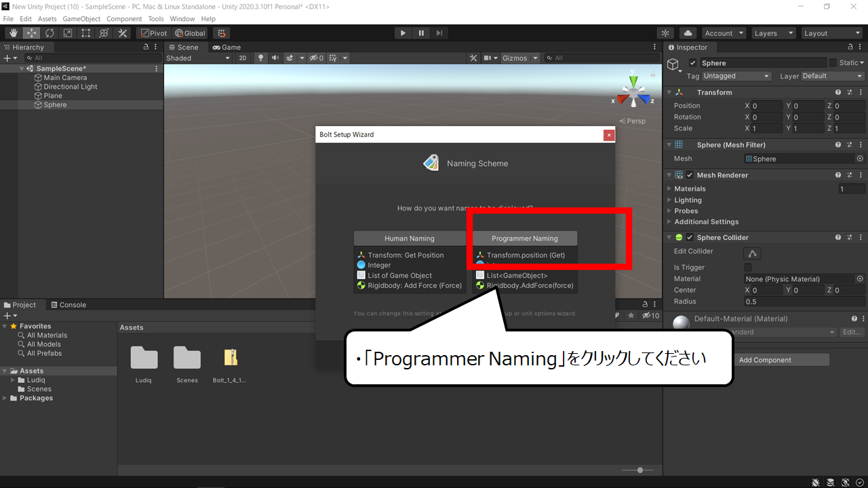Click Add Component button
Image resolution: width=868 pixels, height=488 pixels.
tap(765, 360)
